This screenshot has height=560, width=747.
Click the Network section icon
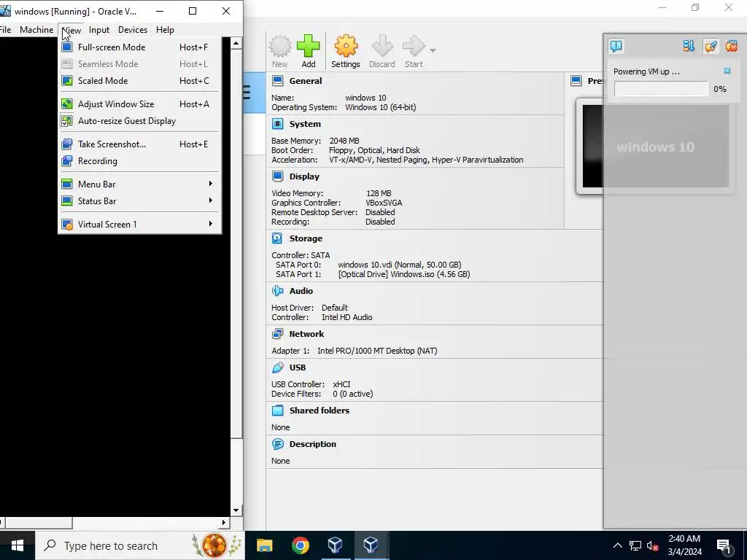pos(277,334)
